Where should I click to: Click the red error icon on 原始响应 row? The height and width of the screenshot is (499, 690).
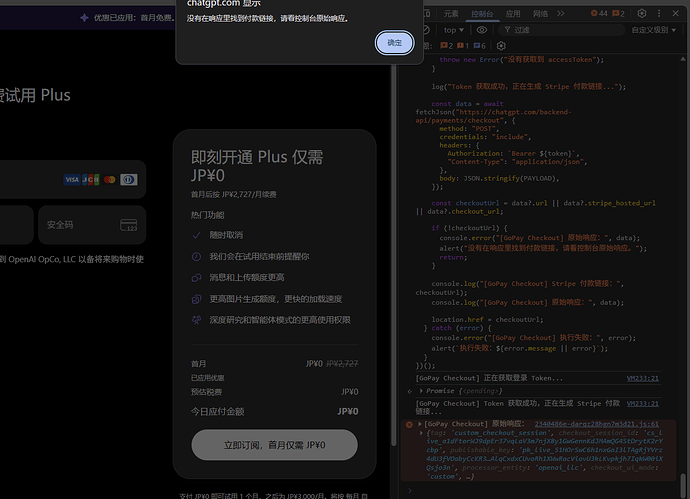[409, 424]
